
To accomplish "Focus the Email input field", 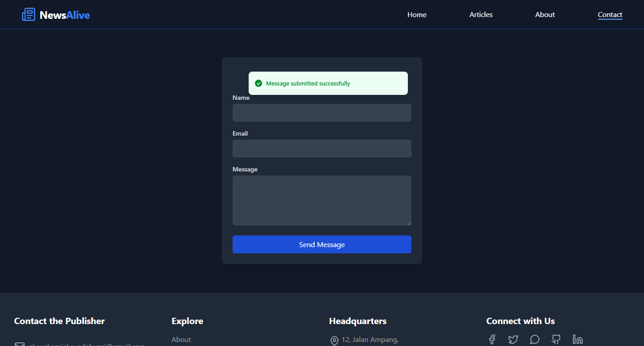I will click(322, 148).
